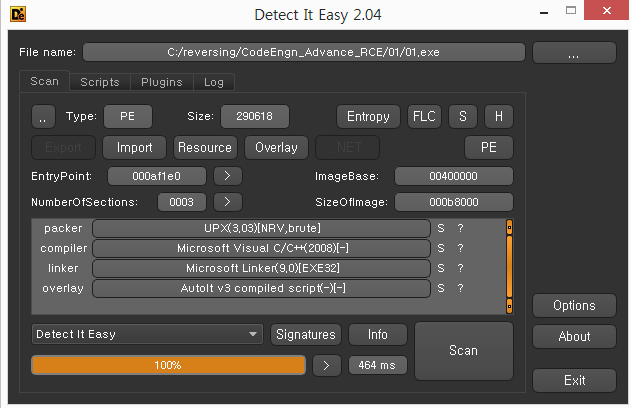The height and width of the screenshot is (408, 631).
Task: Click the Size value 290618
Action: (255, 117)
